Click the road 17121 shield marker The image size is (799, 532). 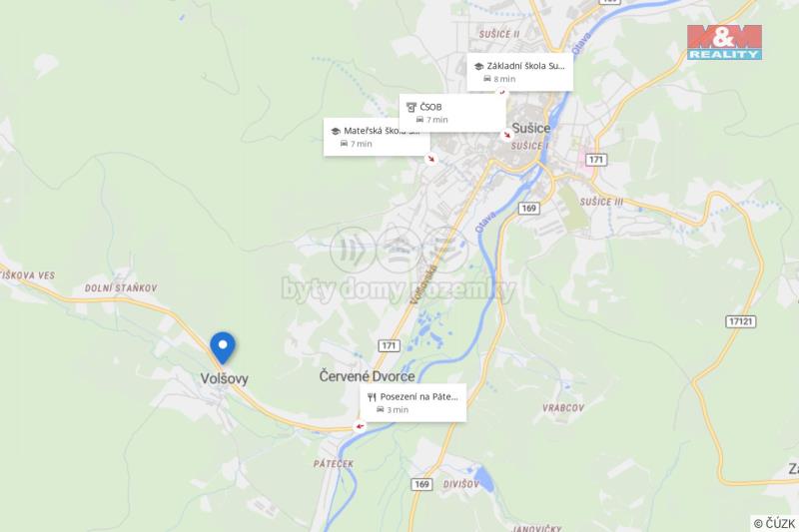pos(740,321)
